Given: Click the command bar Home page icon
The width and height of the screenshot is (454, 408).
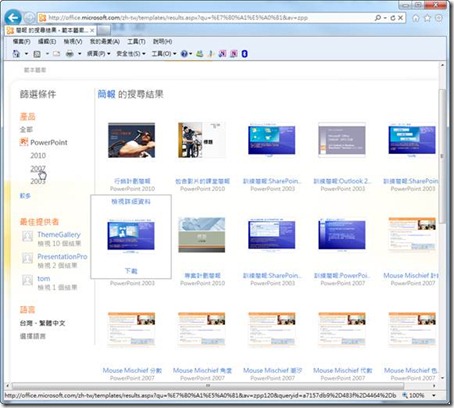Looking at the screenshot, I should (x=16, y=54).
